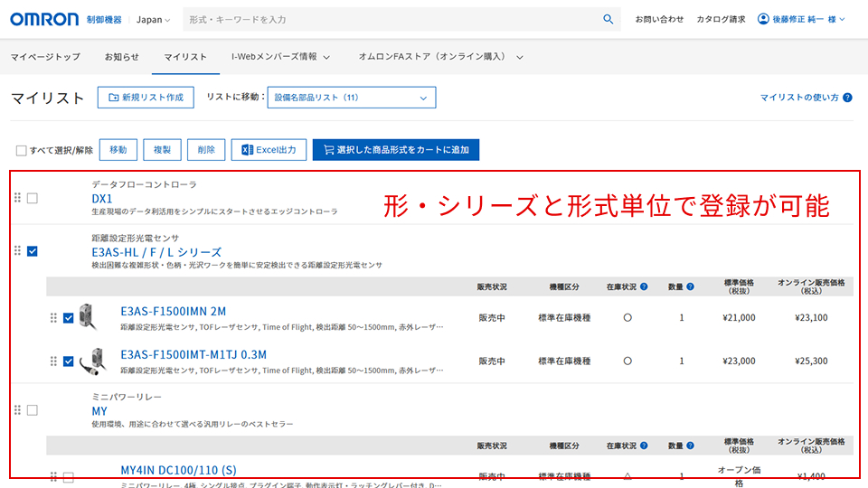Click drag handle beside DX1 row
Screen dimensions: 868x488
tap(17, 198)
